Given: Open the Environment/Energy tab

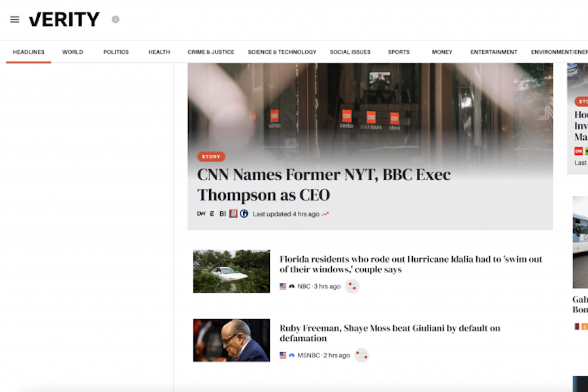Looking at the screenshot, I should point(559,52).
